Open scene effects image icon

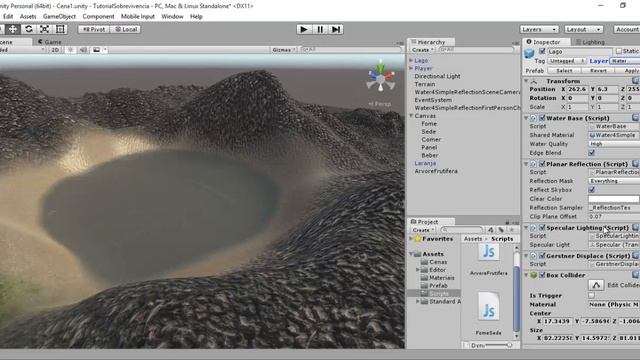click(96, 50)
